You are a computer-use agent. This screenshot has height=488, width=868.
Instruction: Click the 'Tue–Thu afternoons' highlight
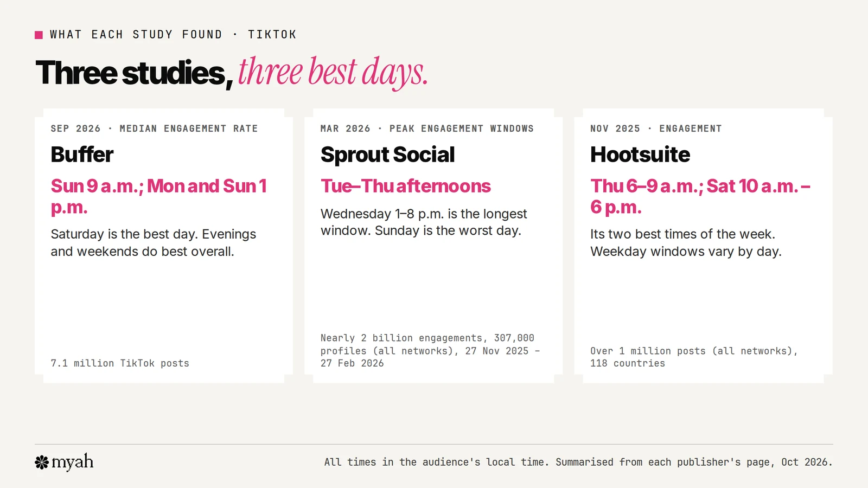(406, 186)
